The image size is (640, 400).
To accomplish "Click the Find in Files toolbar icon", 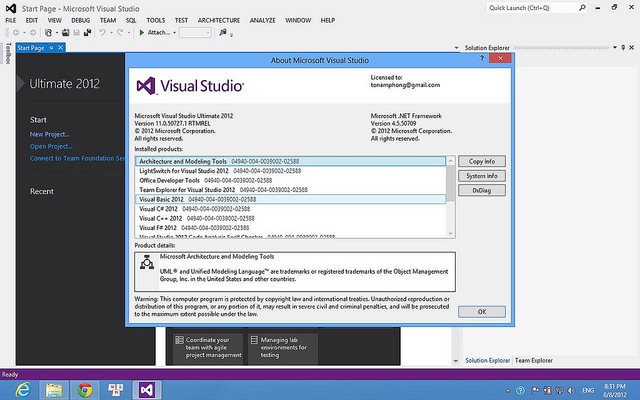I will point(222,32).
